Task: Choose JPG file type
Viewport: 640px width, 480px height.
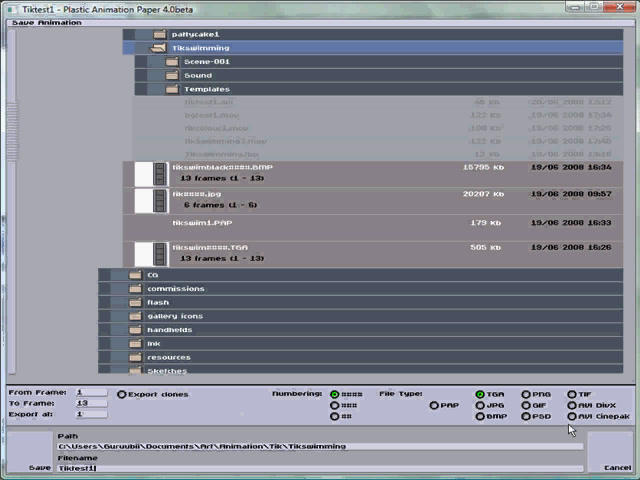Action: (x=480, y=405)
